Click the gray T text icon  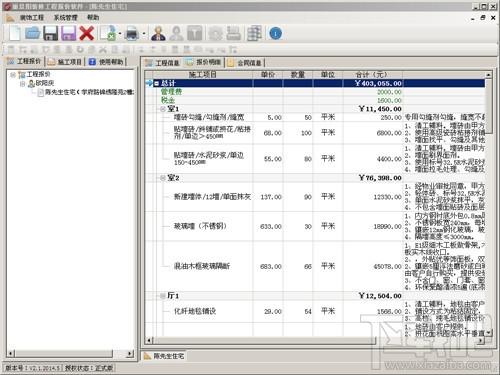coord(195,33)
